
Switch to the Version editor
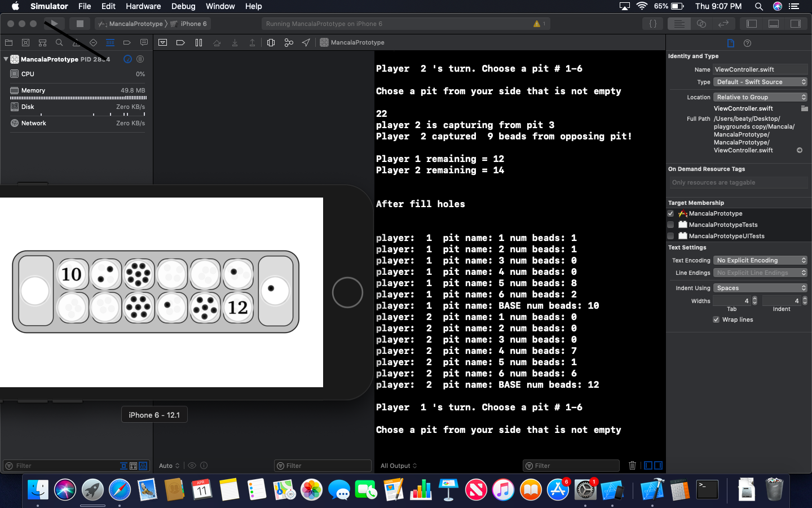tap(723, 24)
